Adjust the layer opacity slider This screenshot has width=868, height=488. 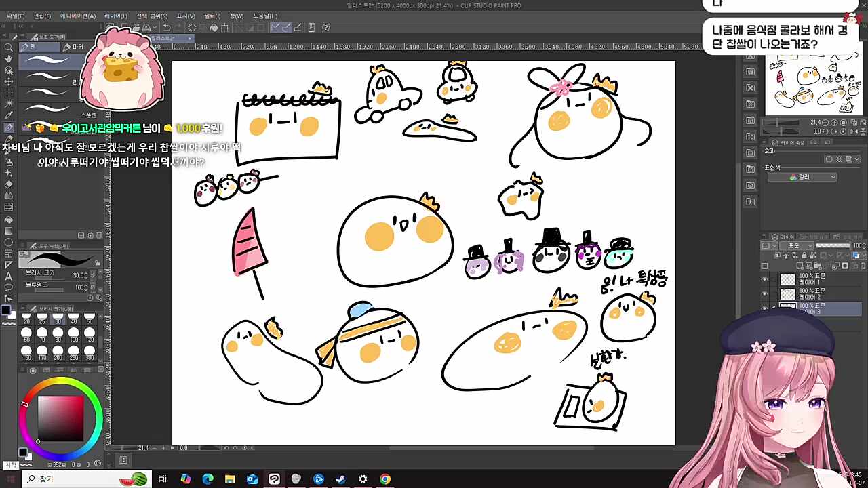point(833,245)
